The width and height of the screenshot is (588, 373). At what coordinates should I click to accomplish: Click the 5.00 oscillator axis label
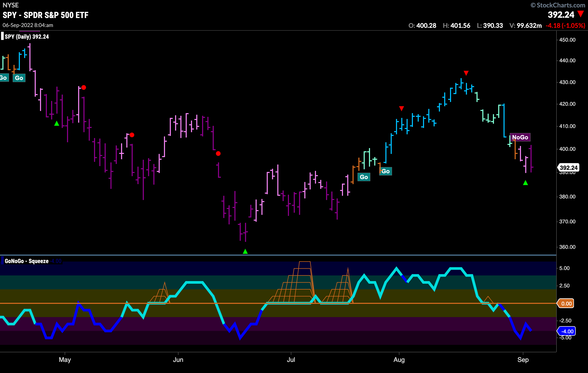564,268
